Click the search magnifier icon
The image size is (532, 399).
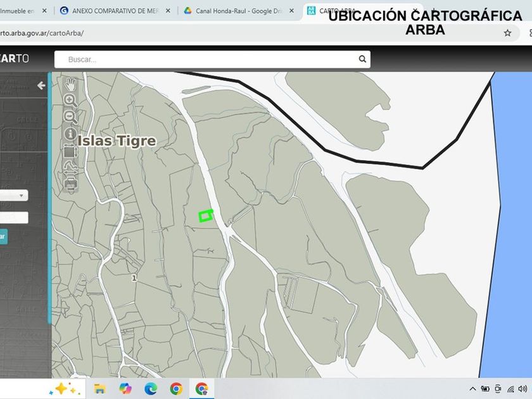362,60
